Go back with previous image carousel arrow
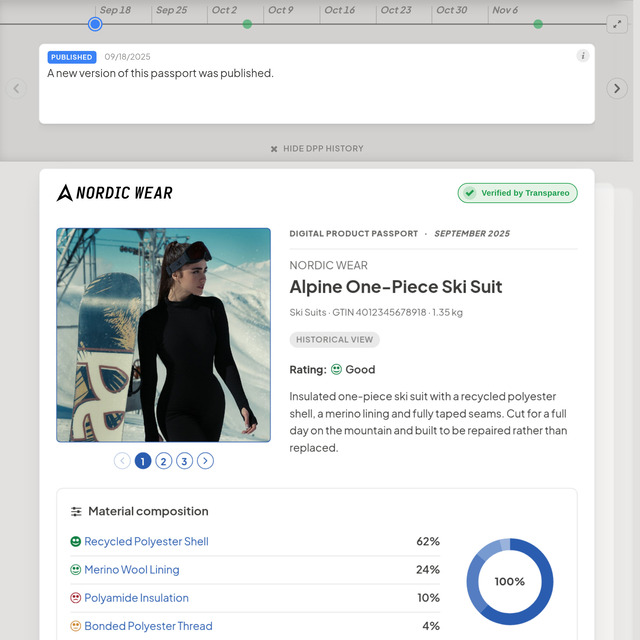 tap(122, 461)
